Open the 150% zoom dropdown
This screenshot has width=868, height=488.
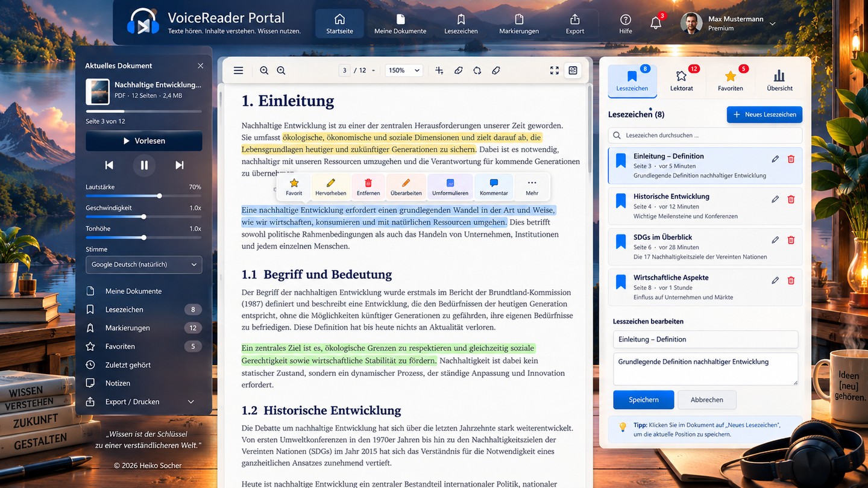coord(404,70)
